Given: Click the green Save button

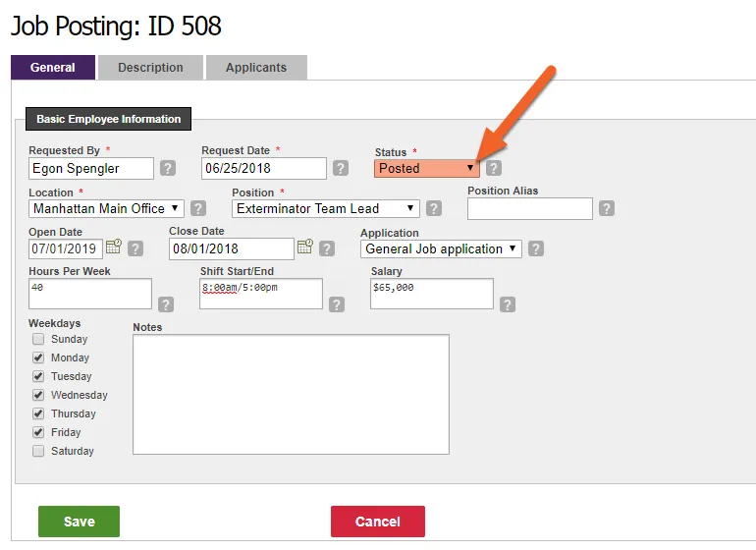Looking at the screenshot, I should [x=80, y=522].
